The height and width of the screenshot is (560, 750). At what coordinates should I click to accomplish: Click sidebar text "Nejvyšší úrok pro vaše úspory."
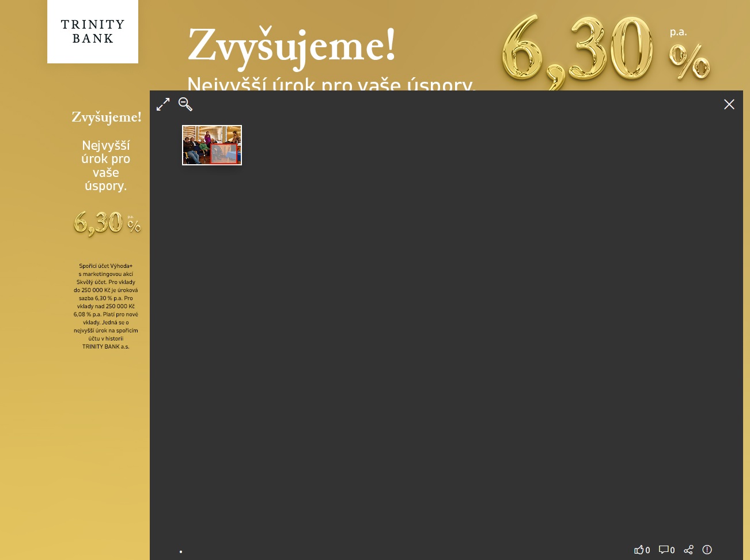106,165
